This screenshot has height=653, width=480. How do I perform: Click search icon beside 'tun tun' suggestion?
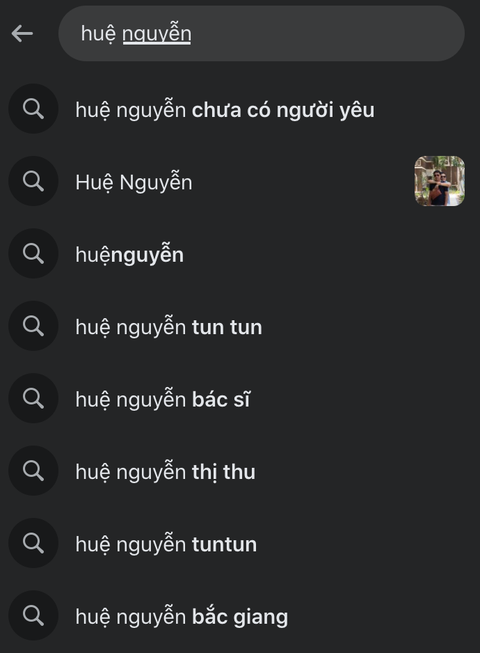pyautogui.click(x=33, y=326)
